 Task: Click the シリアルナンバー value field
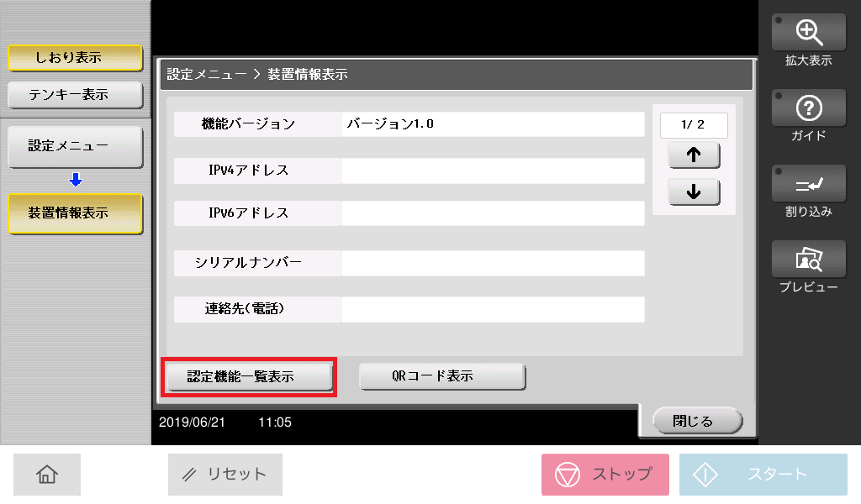[493, 263]
